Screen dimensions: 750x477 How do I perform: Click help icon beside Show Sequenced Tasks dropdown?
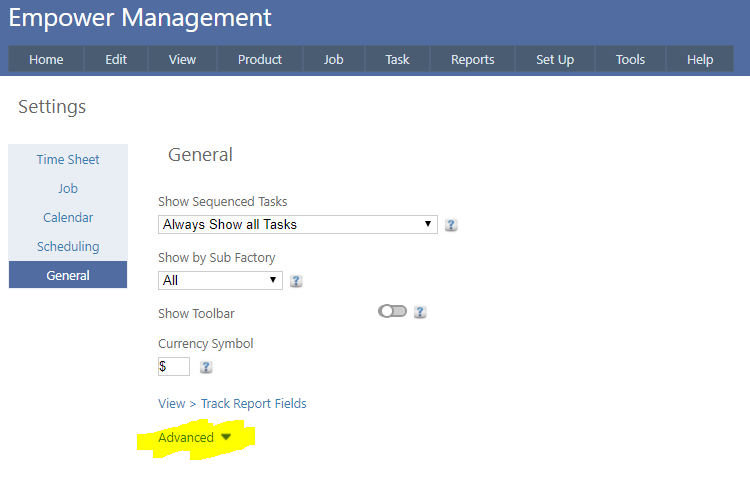coord(451,225)
